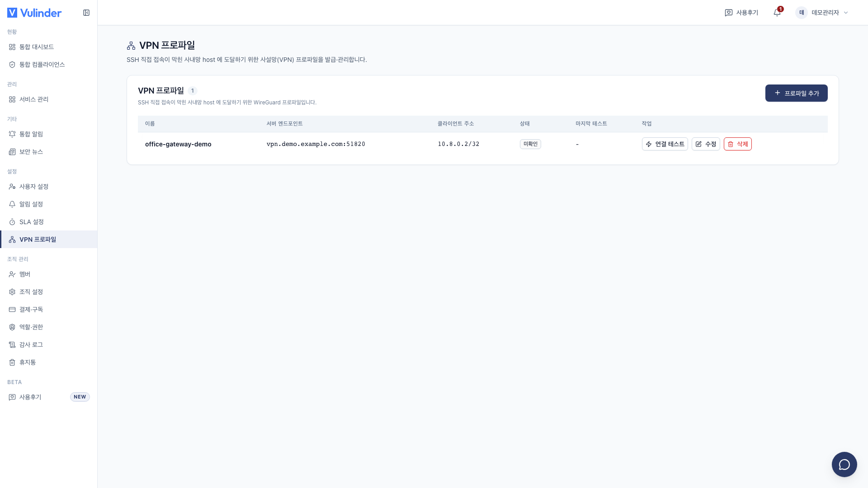Open 통합 알림 in sidebar
Screen dimensions: 868x488
[49, 134]
